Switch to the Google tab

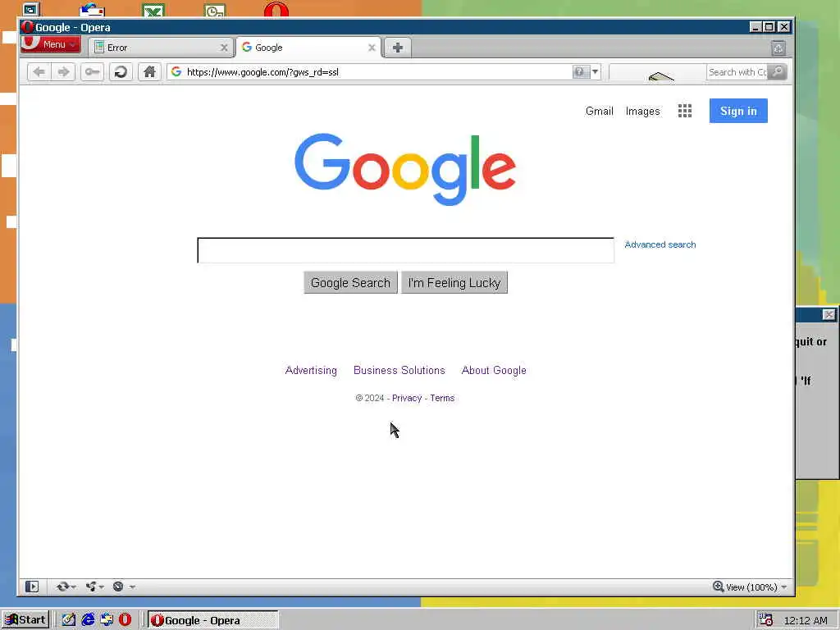click(308, 48)
